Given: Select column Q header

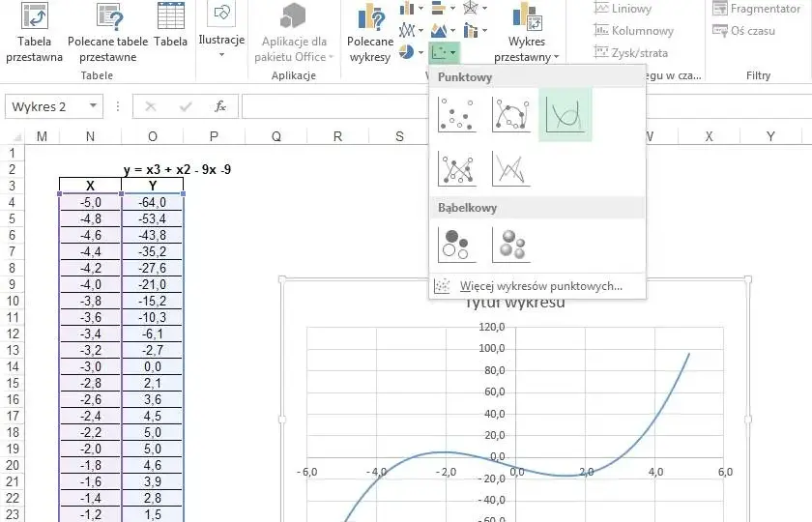Looking at the screenshot, I should [x=276, y=136].
